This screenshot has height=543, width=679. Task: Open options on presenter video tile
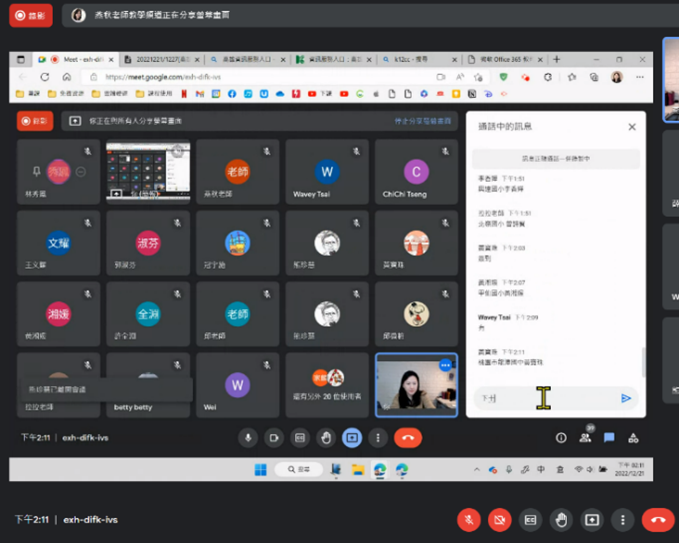[x=445, y=365]
